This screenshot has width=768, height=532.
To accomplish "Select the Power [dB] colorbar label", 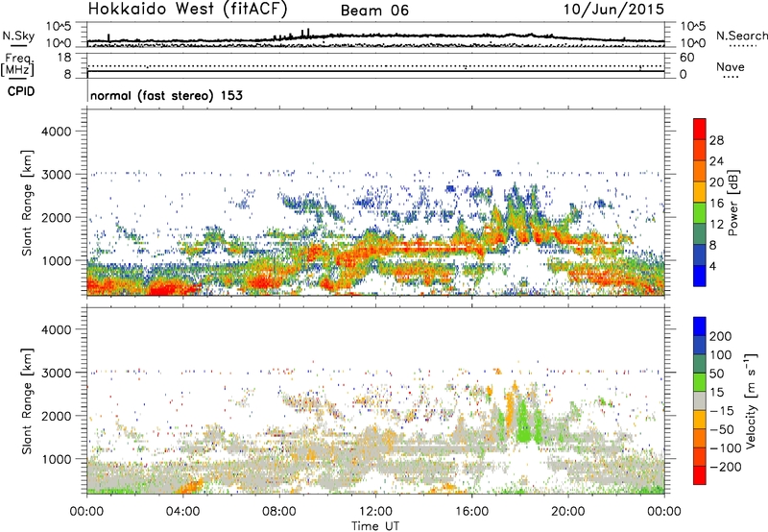I will pyautogui.click(x=732, y=203).
